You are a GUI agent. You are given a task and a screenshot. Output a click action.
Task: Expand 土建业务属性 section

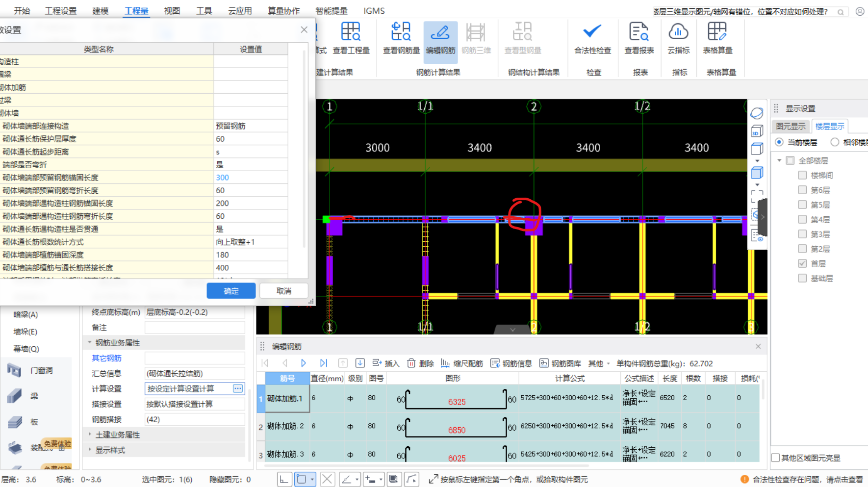click(x=90, y=435)
